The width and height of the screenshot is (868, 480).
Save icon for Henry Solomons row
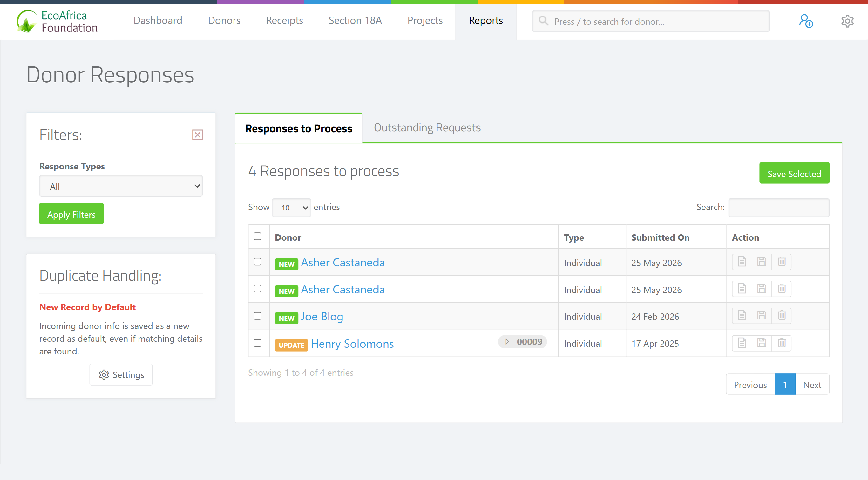coord(762,343)
